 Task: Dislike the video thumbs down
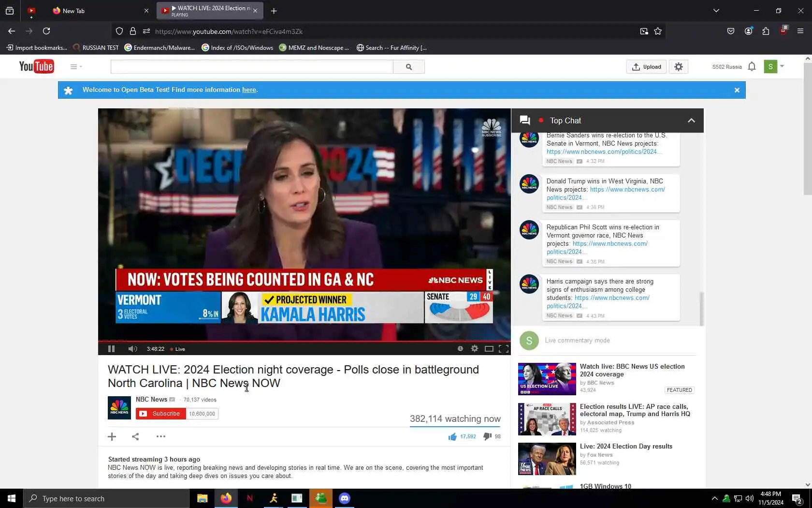point(487,436)
